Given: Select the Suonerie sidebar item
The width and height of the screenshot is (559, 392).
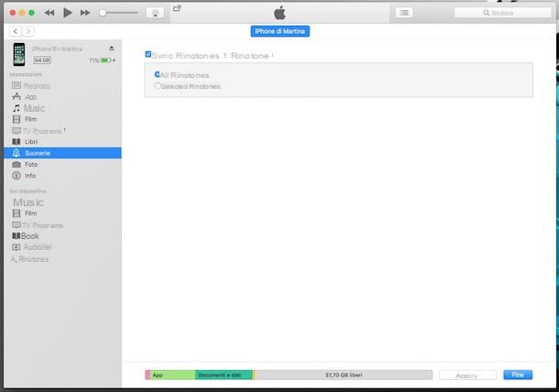Looking at the screenshot, I should (62, 153).
